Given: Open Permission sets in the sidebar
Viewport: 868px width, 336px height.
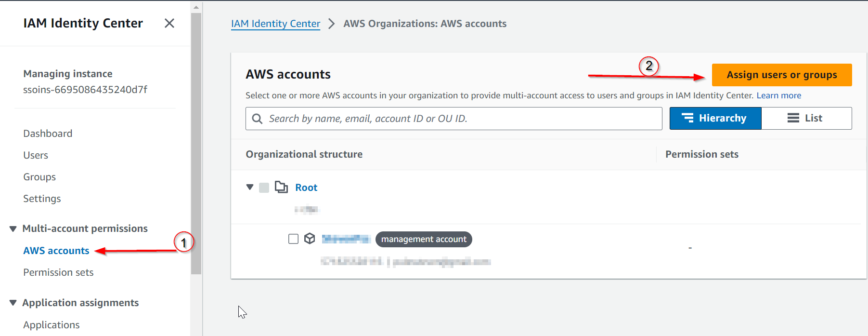Looking at the screenshot, I should point(58,272).
